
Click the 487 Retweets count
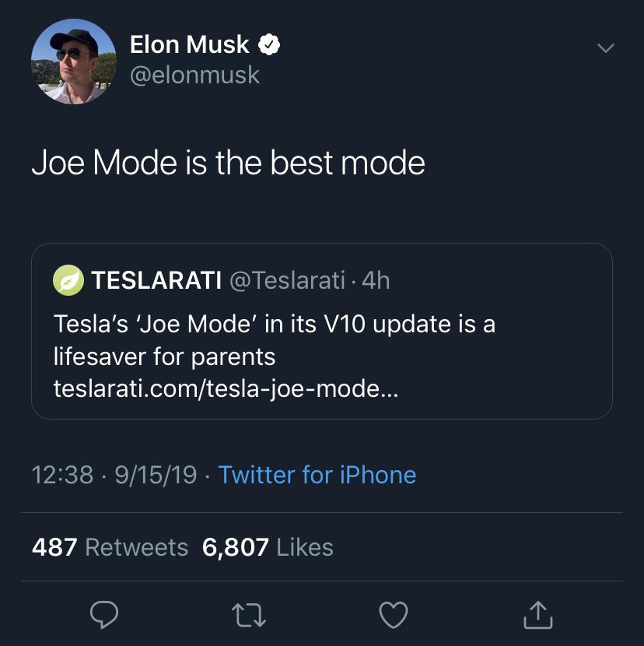pyautogui.click(x=109, y=547)
